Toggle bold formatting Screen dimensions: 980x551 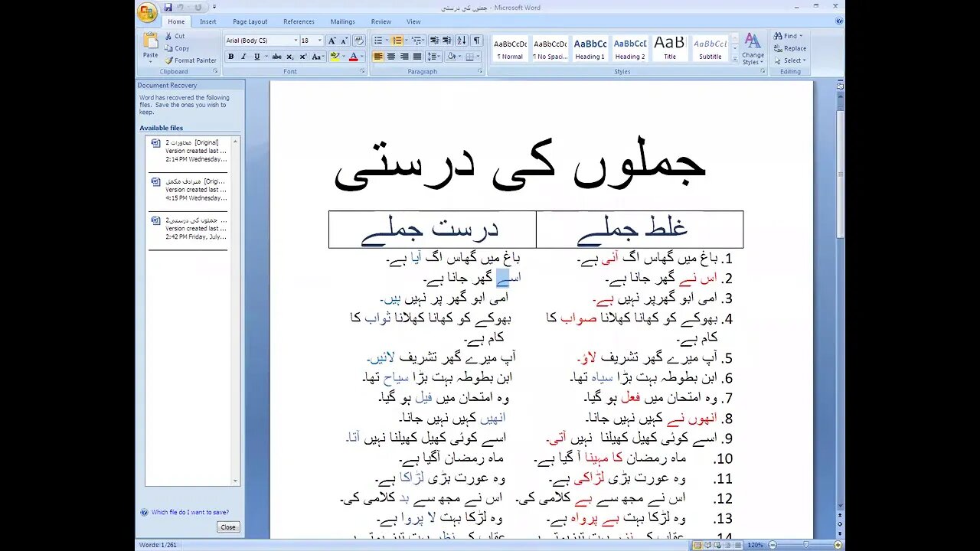pos(230,57)
